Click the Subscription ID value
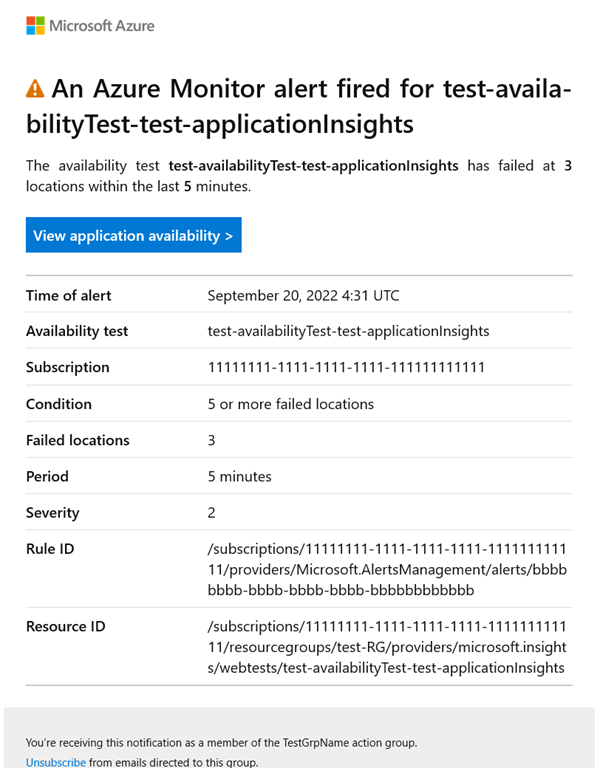This screenshot has height=768, width=600. [346, 367]
